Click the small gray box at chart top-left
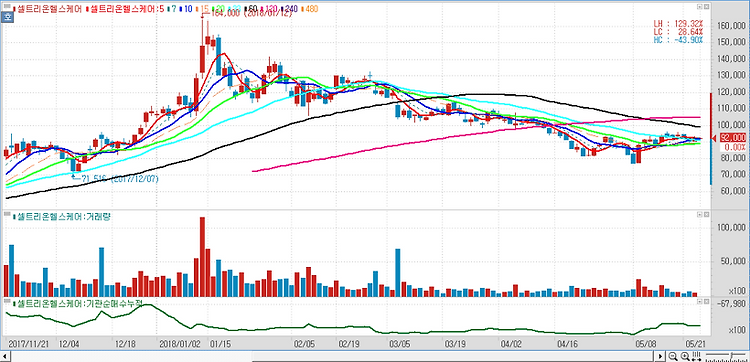 (x=7, y=6)
